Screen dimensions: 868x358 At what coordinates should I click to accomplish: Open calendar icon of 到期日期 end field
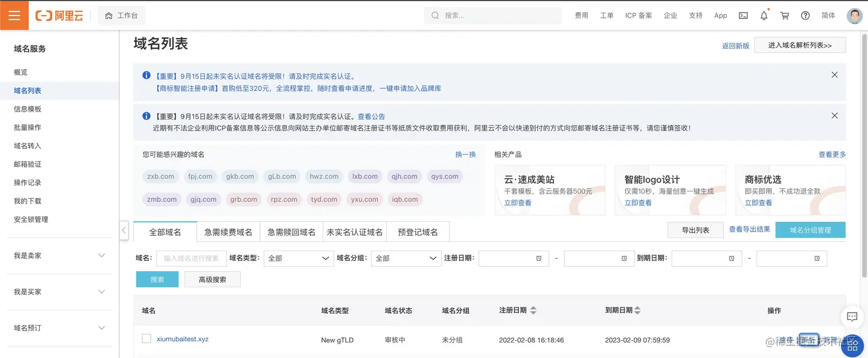pos(817,259)
